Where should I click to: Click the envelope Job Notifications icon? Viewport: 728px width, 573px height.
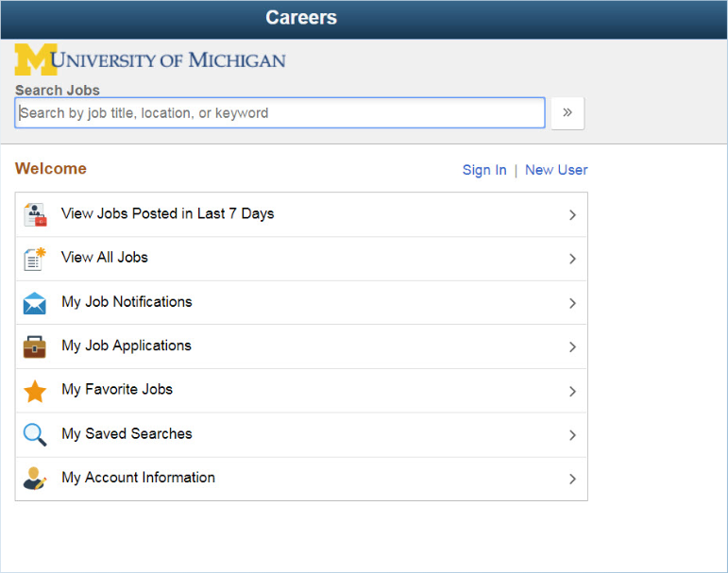(35, 303)
